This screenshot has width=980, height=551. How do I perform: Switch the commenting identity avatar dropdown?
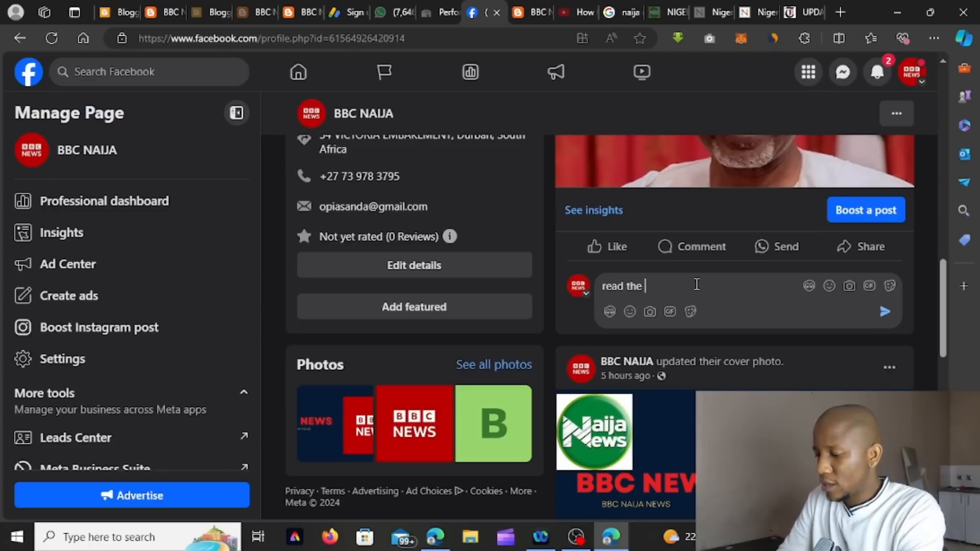(579, 286)
